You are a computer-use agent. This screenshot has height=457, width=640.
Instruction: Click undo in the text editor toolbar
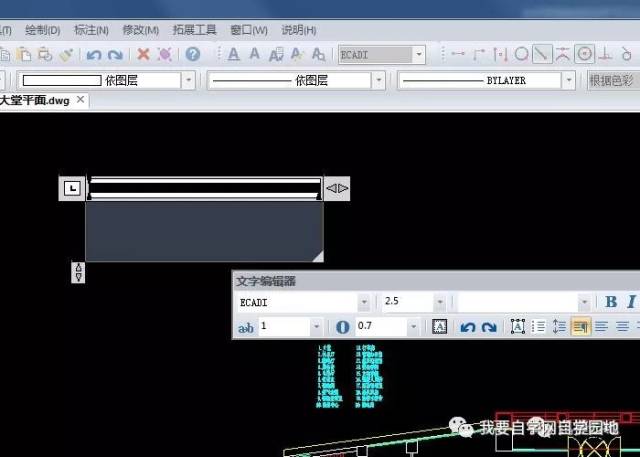click(x=468, y=327)
